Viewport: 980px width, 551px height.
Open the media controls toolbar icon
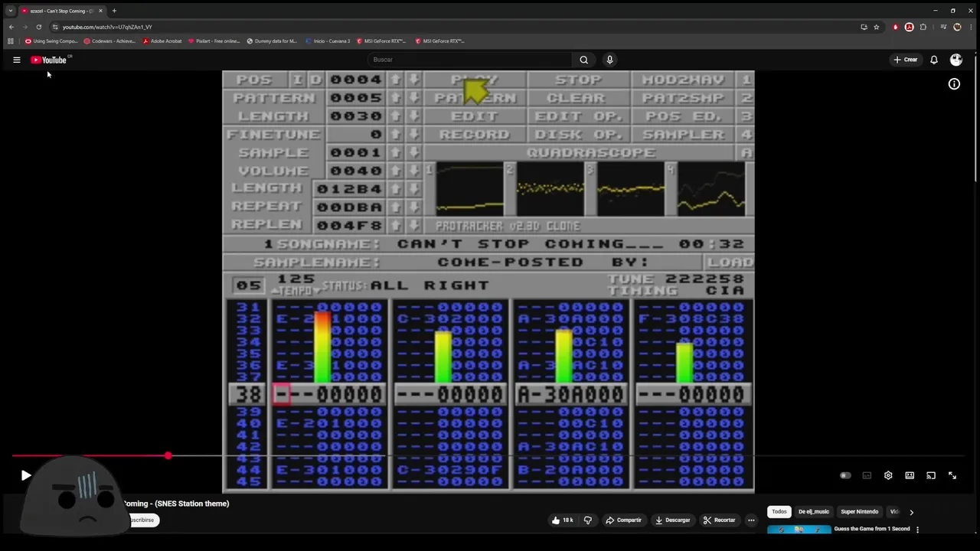tap(943, 27)
